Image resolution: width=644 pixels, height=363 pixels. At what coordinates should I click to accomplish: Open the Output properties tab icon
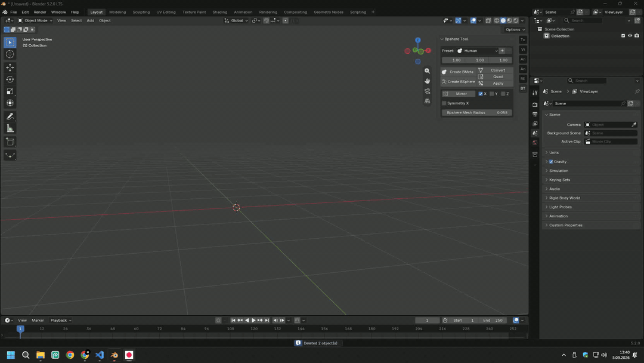[x=535, y=114]
